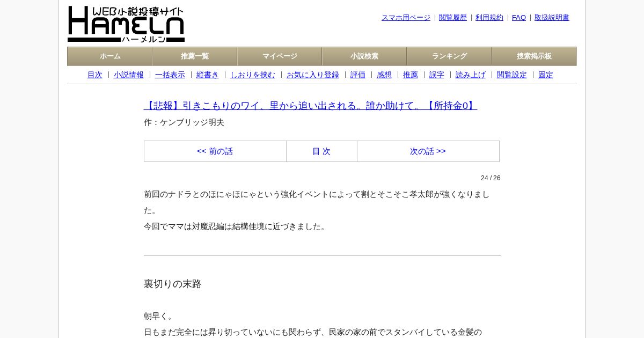
Task: Go to previous chapter << 前の話
Action: coord(215,151)
